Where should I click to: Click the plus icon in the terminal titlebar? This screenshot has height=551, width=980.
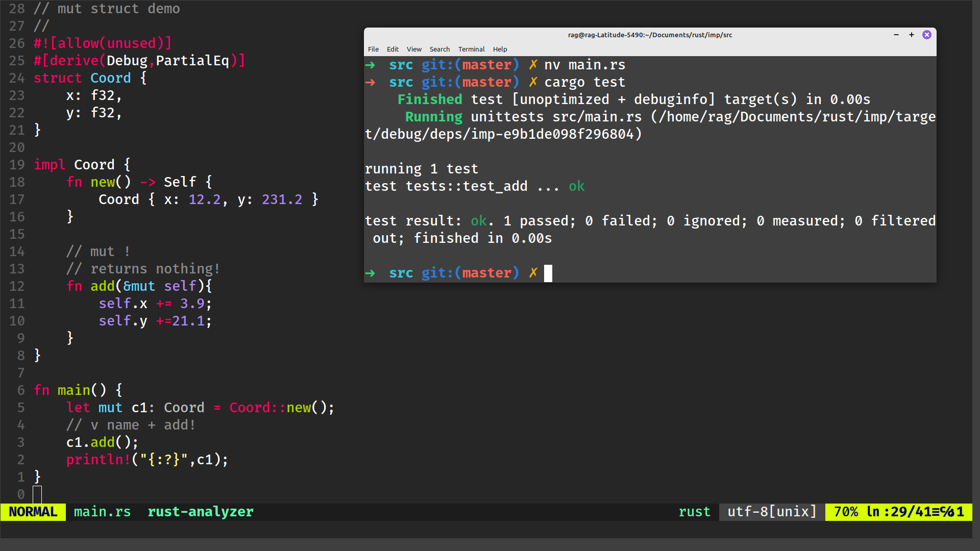(x=912, y=35)
